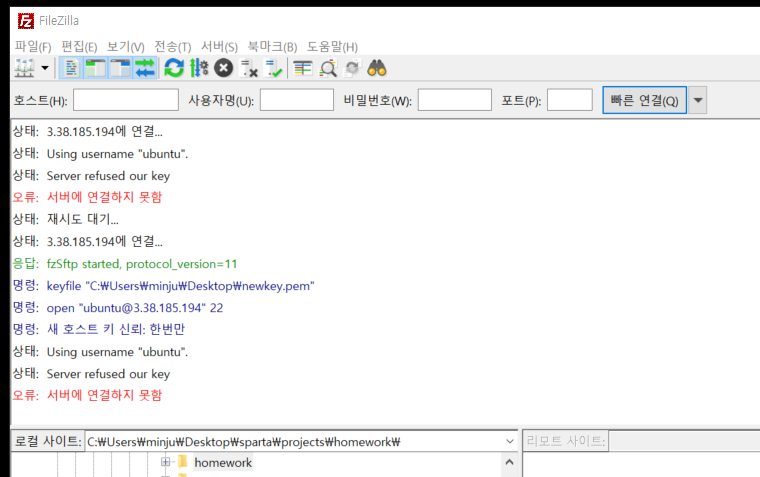Select log line '재시도 대기...'

(x=82, y=219)
